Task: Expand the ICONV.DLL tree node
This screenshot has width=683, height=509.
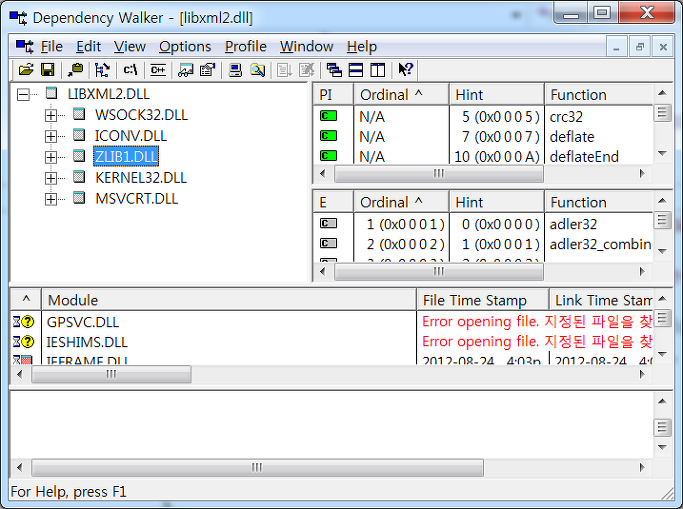Action: tap(51, 136)
